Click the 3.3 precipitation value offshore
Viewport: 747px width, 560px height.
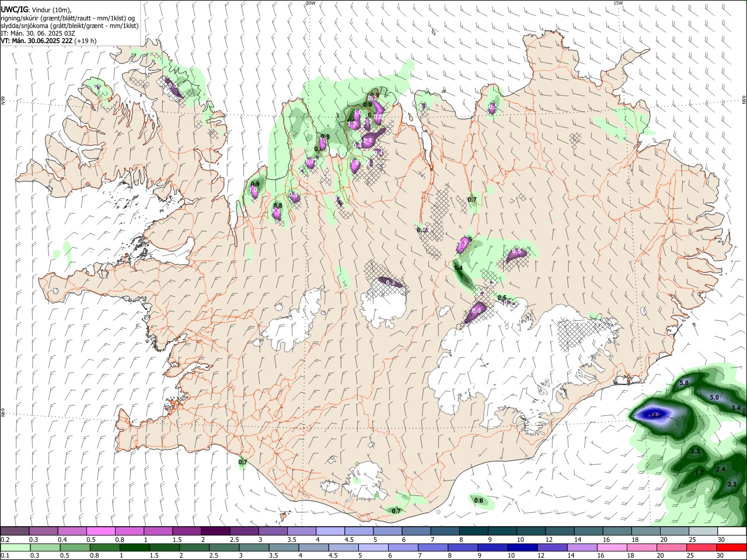(732, 485)
